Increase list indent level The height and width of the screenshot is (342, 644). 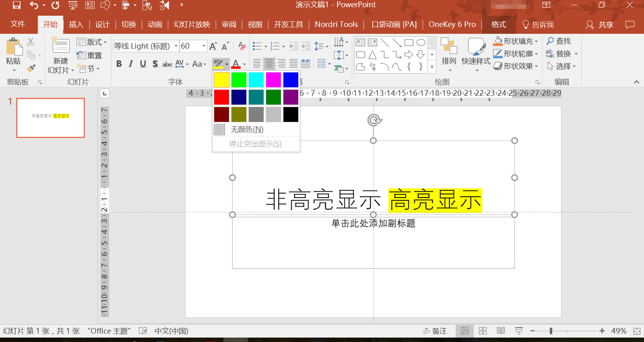tap(305, 46)
